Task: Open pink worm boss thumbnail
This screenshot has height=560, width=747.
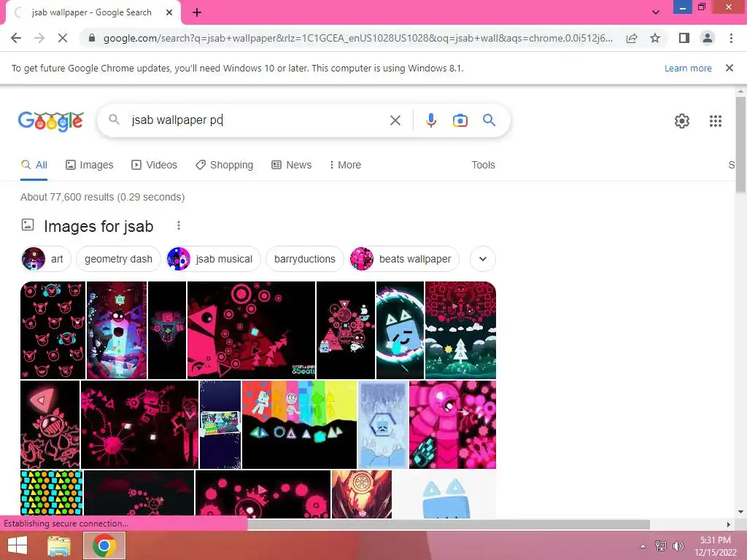Action: pyautogui.click(x=452, y=425)
